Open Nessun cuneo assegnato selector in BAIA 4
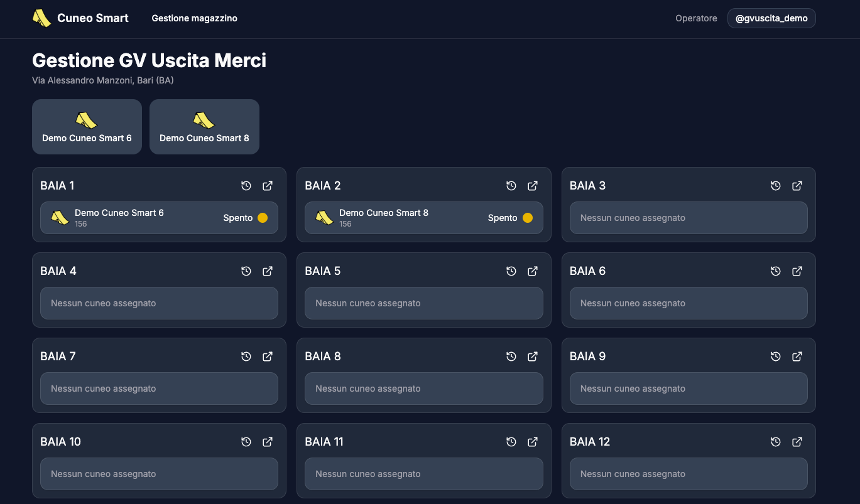860x504 pixels. (159, 303)
